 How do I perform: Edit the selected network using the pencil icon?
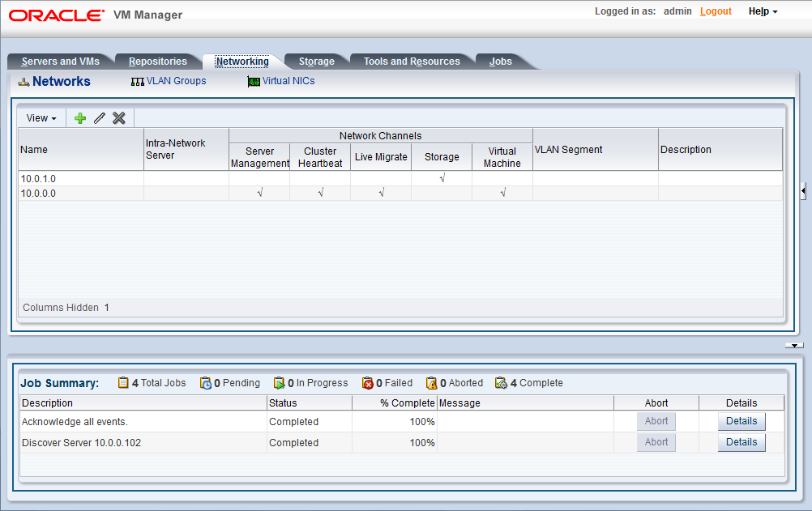click(x=99, y=117)
